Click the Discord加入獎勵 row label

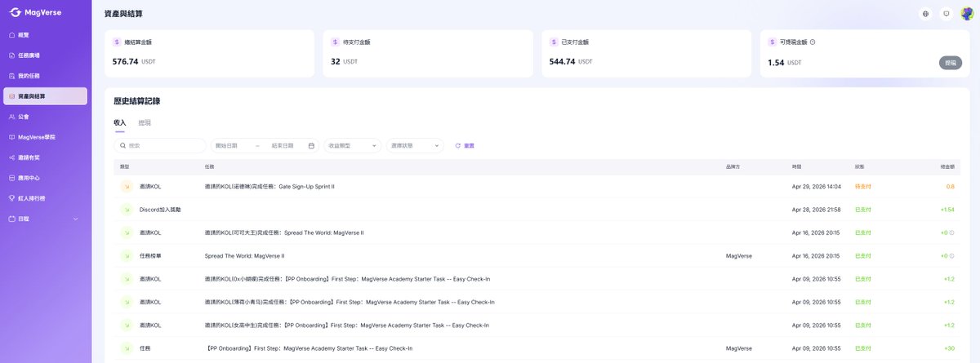pos(160,210)
